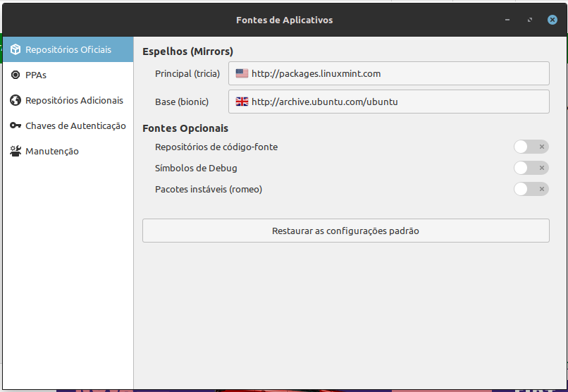Viewport: 568px width, 392px height.
Task: Click the PPAs circle icon
Action: (x=16, y=75)
